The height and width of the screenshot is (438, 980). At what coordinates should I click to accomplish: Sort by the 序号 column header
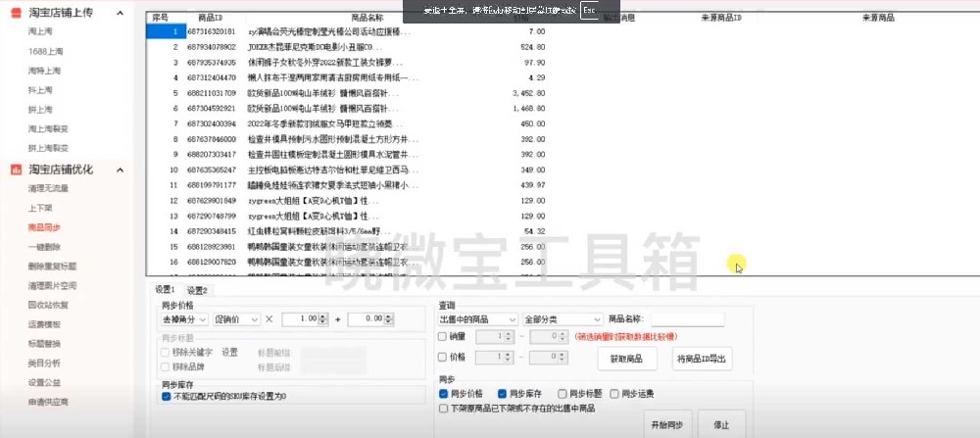click(x=160, y=18)
